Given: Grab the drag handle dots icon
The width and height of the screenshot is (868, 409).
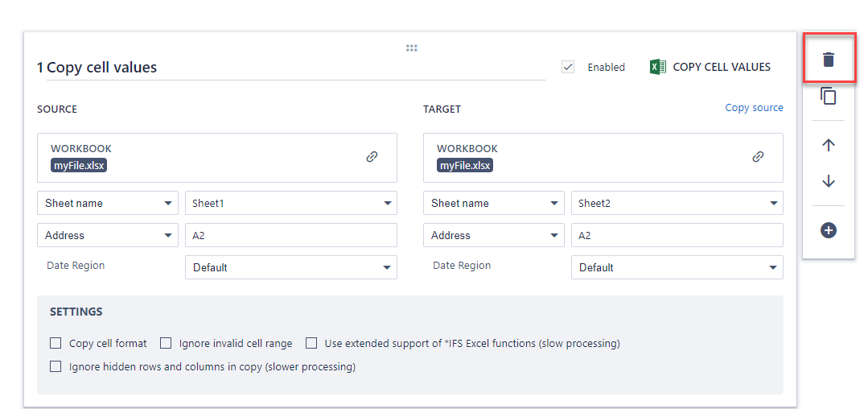Looking at the screenshot, I should (x=411, y=48).
